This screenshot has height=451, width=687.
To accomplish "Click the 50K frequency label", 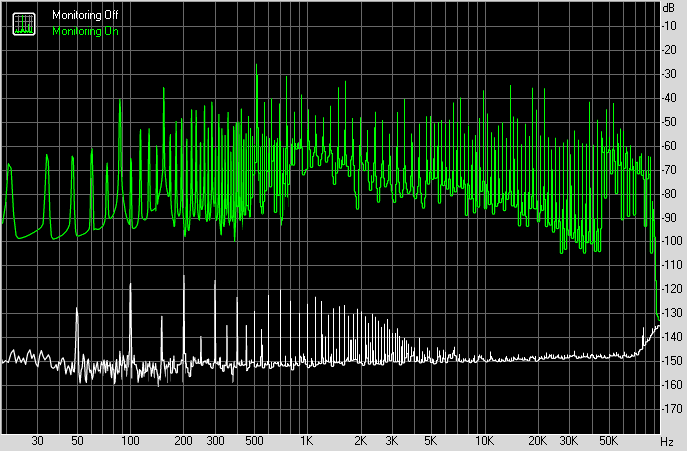I will coord(608,440).
